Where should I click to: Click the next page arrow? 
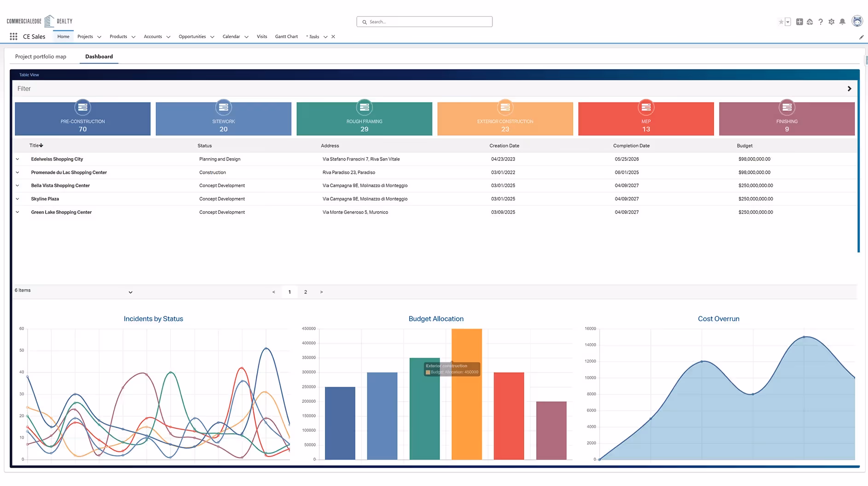point(321,292)
